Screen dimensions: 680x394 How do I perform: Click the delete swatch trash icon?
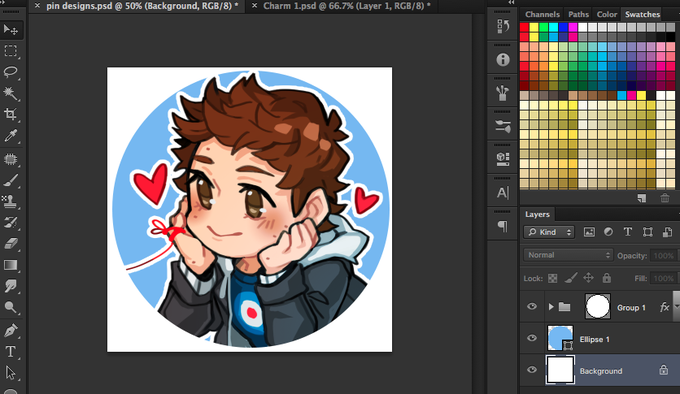665,199
